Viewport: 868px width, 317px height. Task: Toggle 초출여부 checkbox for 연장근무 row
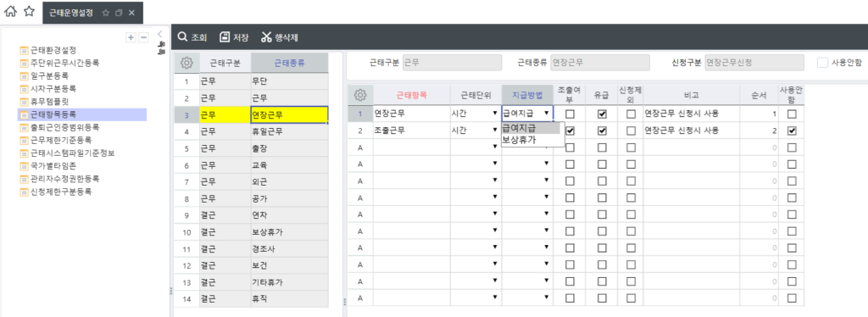(x=570, y=114)
